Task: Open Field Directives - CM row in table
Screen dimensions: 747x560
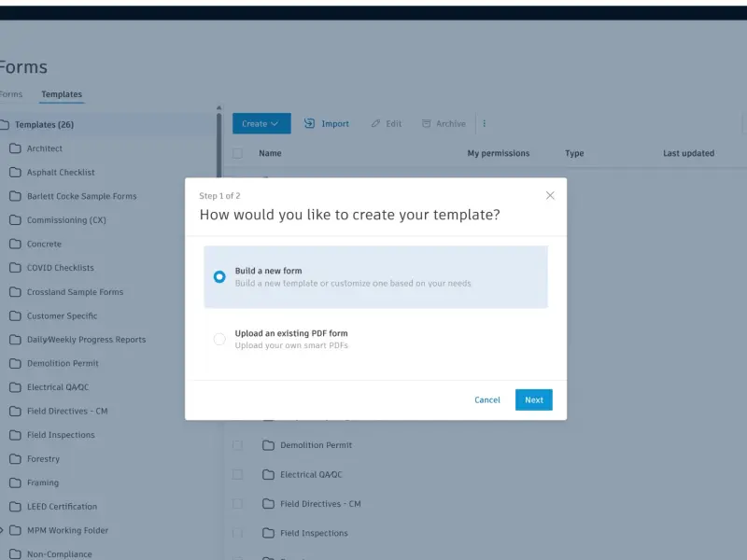Action: [x=320, y=504]
